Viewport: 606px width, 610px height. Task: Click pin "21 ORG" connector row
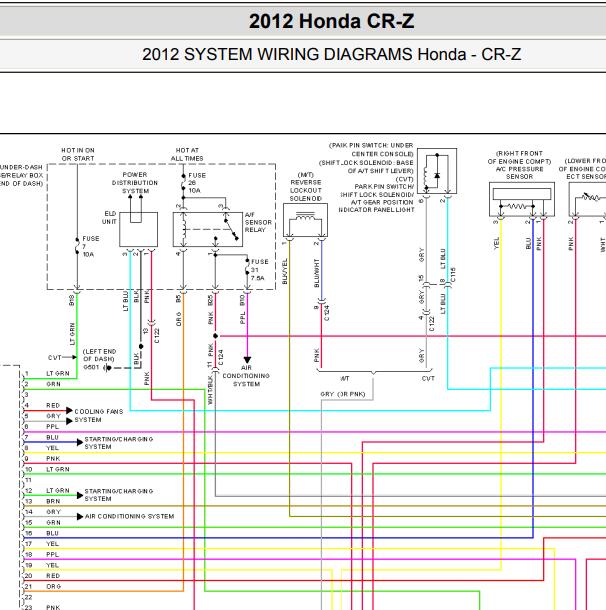[x=42, y=586]
